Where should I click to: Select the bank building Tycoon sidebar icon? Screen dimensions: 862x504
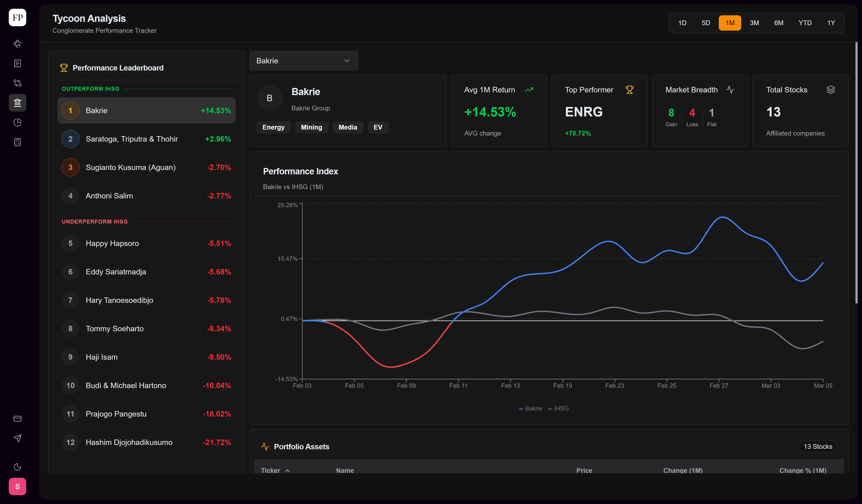(17, 103)
